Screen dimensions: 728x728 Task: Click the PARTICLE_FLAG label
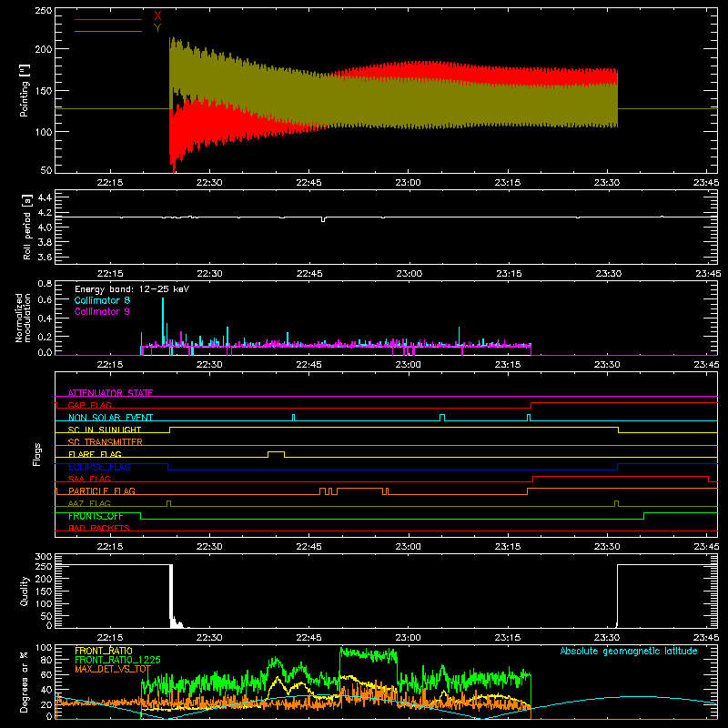[x=102, y=490]
